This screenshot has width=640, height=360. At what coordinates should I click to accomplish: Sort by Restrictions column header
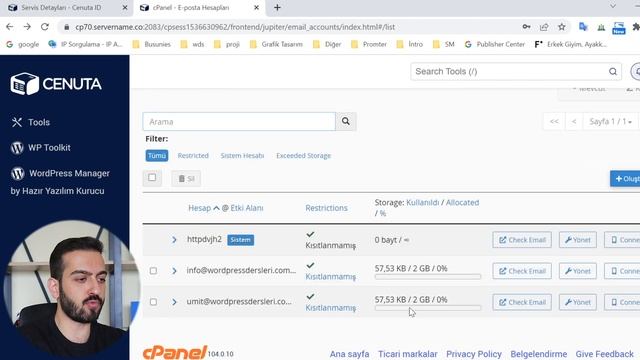[x=327, y=208]
